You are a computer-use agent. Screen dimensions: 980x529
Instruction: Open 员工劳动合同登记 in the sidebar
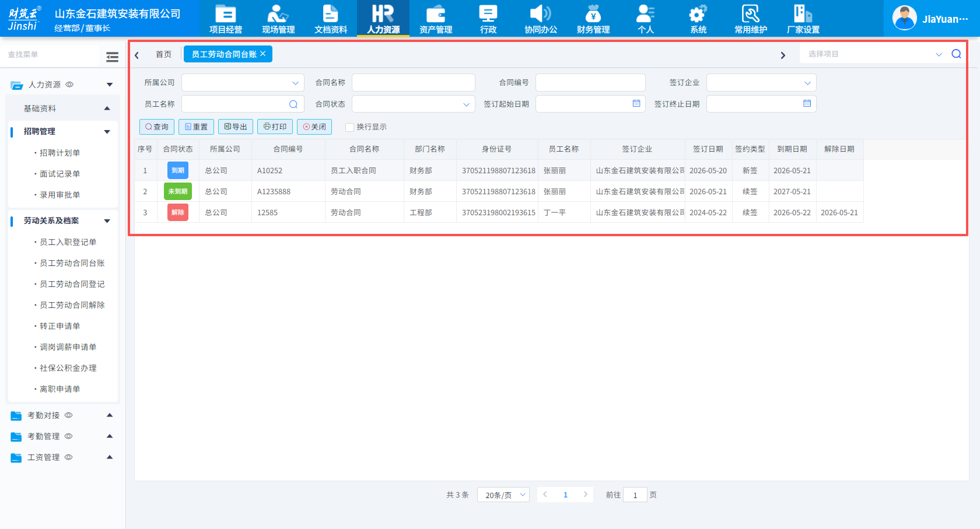click(72, 284)
